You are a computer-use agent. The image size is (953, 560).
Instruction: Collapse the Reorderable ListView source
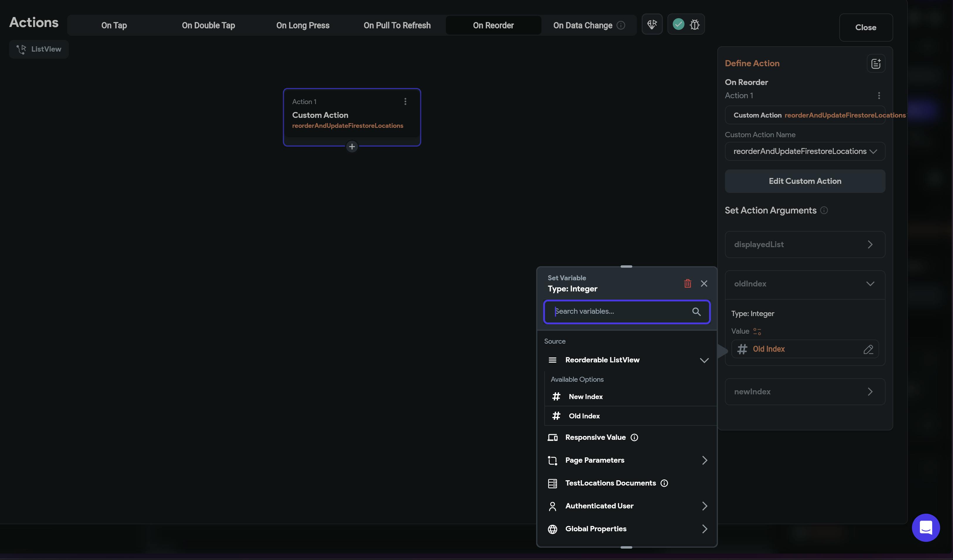(704, 360)
